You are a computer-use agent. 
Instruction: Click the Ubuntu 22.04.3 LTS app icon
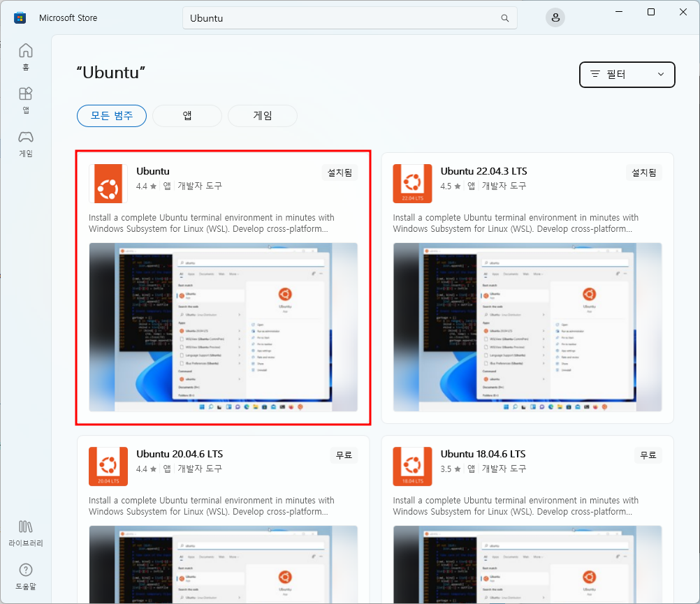pyautogui.click(x=412, y=184)
